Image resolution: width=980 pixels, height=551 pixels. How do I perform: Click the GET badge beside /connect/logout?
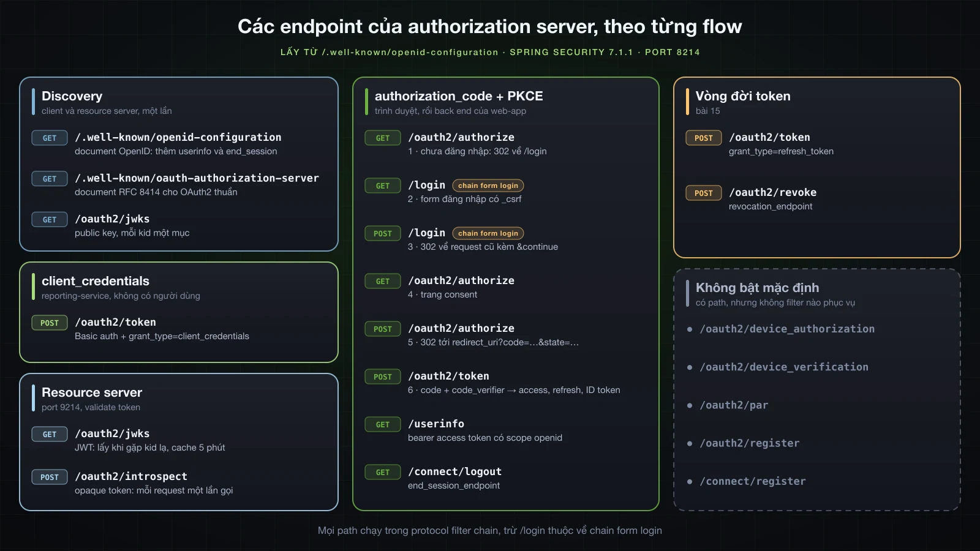pos(383,472)
